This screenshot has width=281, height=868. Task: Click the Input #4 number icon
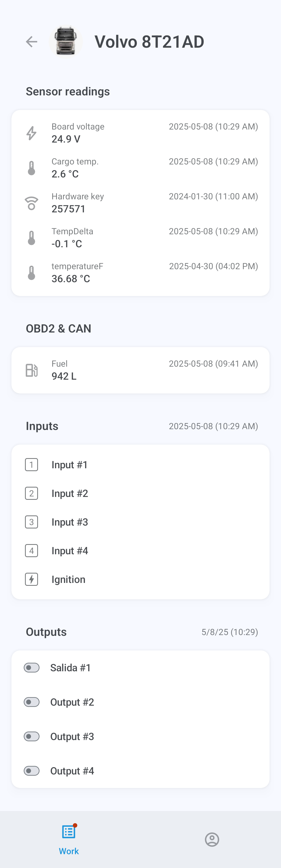(32, 551)
